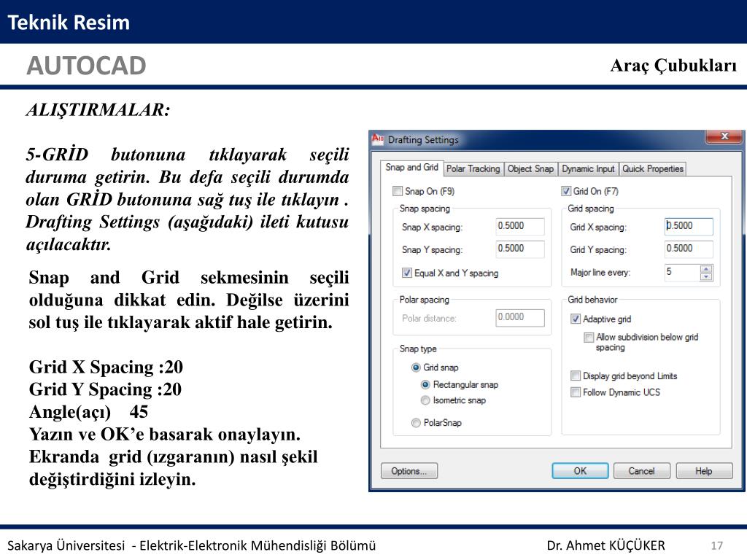Choose Rectangular snap option
The width and height of the screenshot is (747, 560).
point(425,384)
